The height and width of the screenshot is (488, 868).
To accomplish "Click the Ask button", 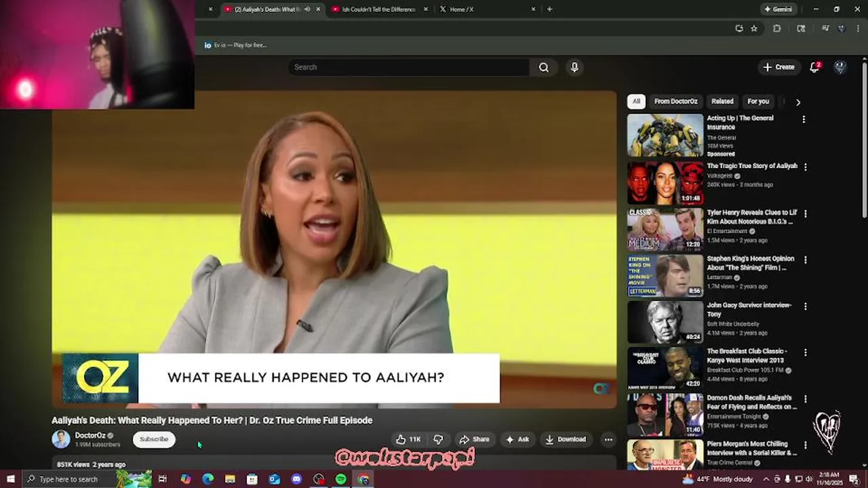I will [517, 439].
